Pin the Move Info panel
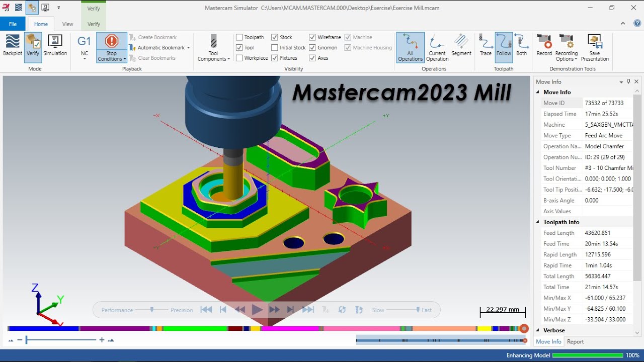Viewport: 644px width, 362px height. (629, 81)
